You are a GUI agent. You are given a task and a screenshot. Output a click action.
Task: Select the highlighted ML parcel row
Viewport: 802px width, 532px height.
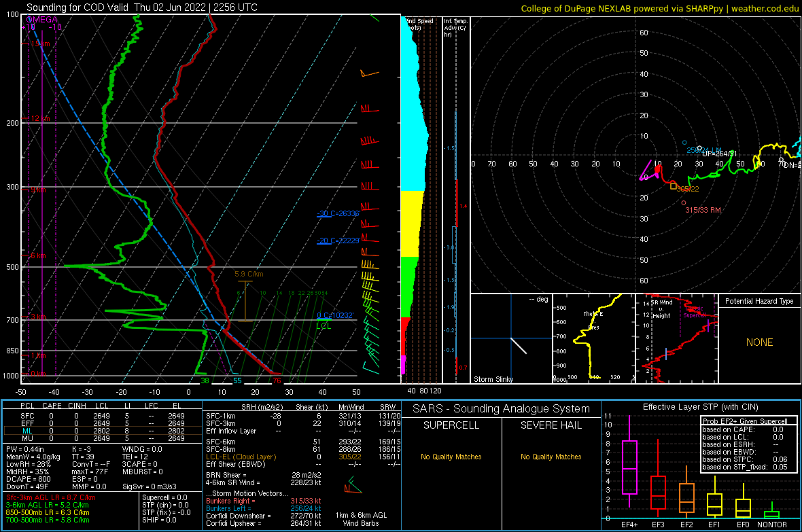point(103,431)
